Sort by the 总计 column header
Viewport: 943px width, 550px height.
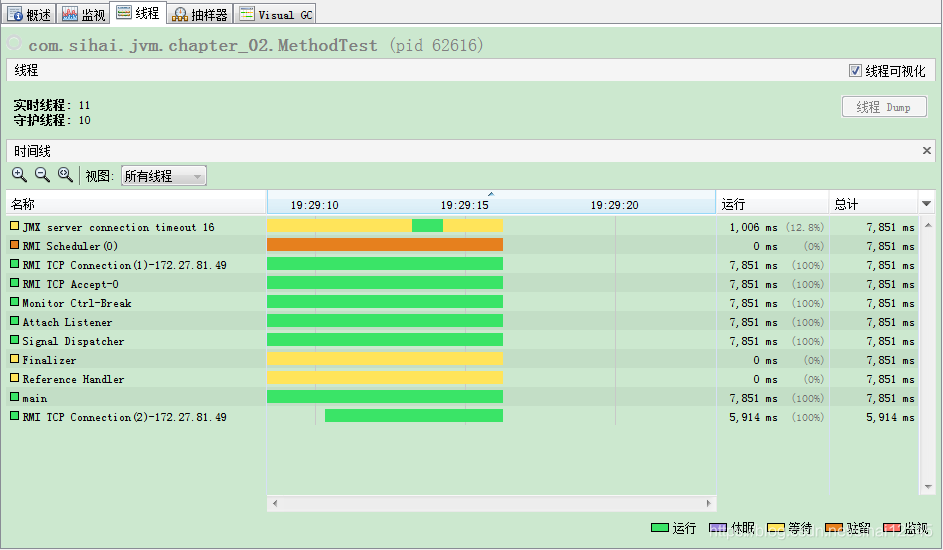click(873, 204)
